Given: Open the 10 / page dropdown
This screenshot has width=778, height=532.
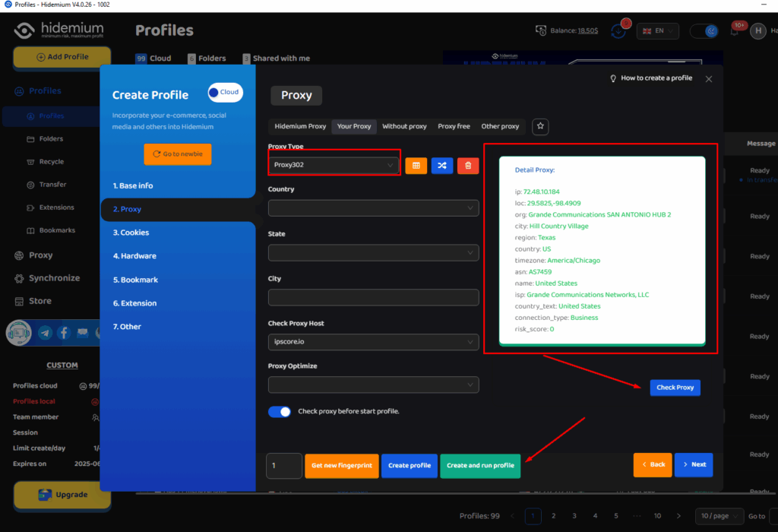Looking at the screenshot, I should coord(719,516).
